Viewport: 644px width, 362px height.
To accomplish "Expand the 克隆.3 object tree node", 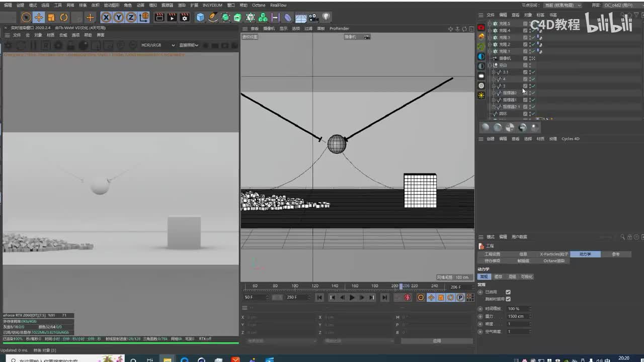I will click(489, 38).
